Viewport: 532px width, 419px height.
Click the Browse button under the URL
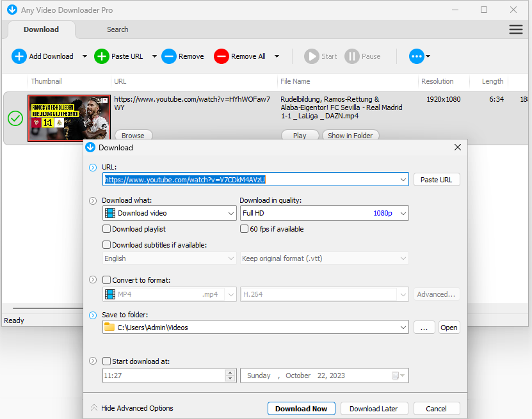[x=133, y=135]
